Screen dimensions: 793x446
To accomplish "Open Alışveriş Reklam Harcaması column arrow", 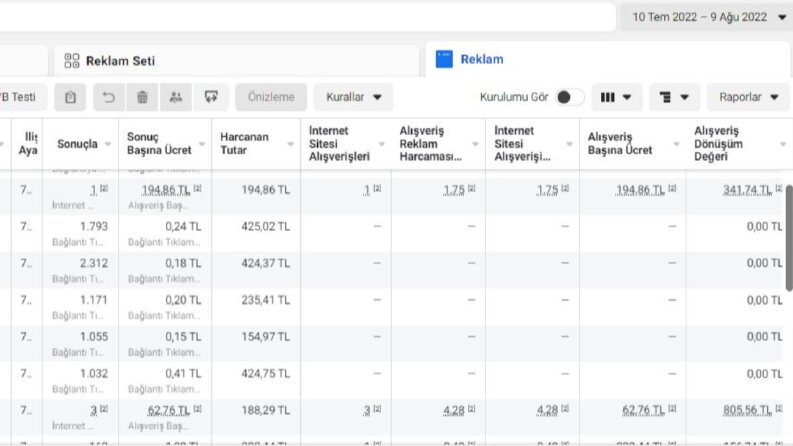I will click(475, 144).
